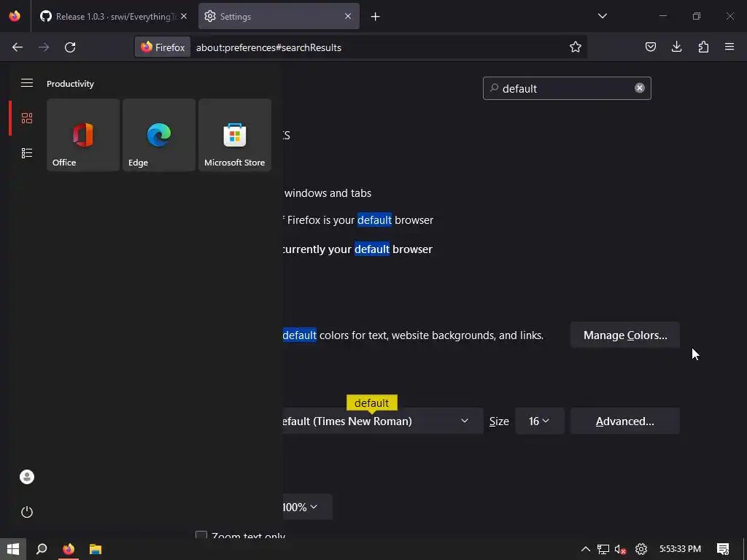The height and width of the screenshot is (560, 747).
Task: Open the list all tabs chevron
Action: (x=602, y=16)
